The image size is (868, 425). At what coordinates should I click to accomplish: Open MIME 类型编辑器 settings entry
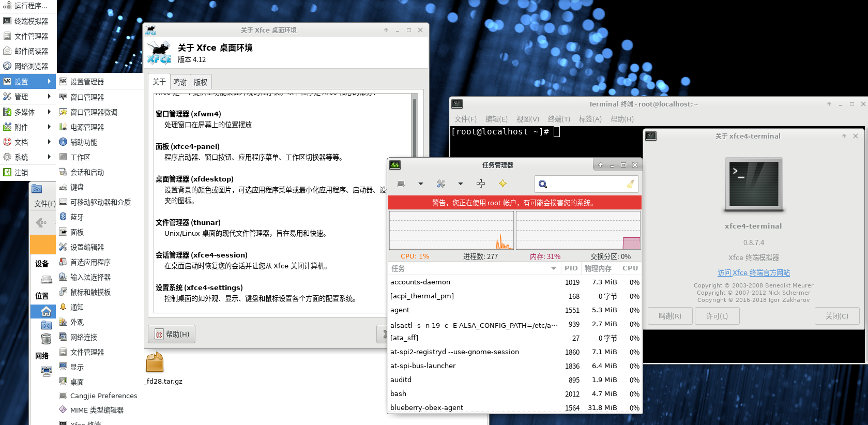point(99,410)
